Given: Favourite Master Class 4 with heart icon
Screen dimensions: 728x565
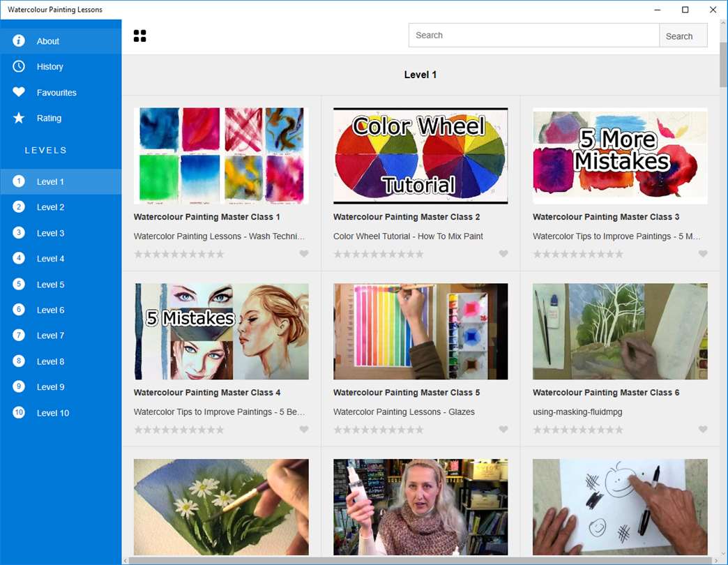Looking at the screenshot, I should (303, 430).
